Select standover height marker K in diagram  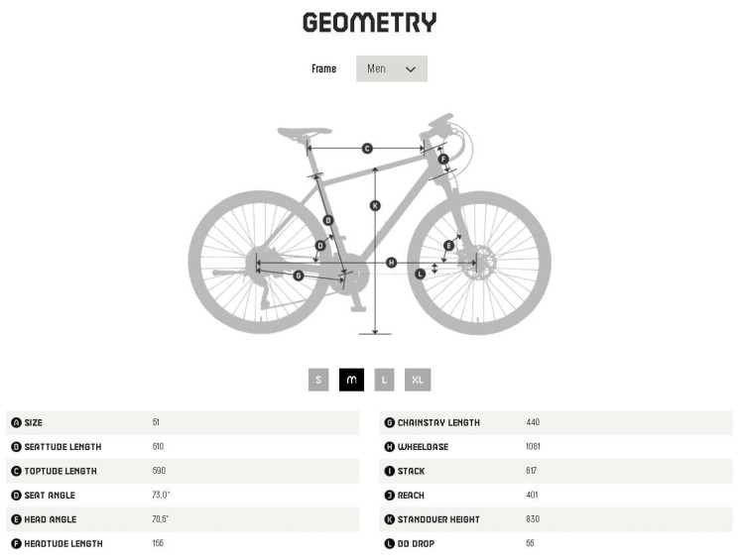coord(375,206)
